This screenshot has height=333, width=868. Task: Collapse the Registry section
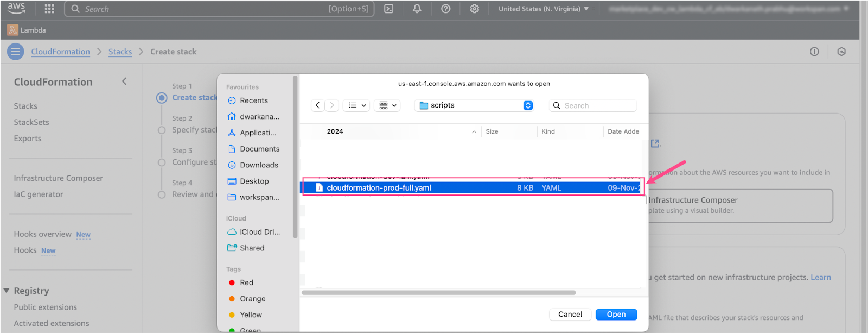pos(7,291)
